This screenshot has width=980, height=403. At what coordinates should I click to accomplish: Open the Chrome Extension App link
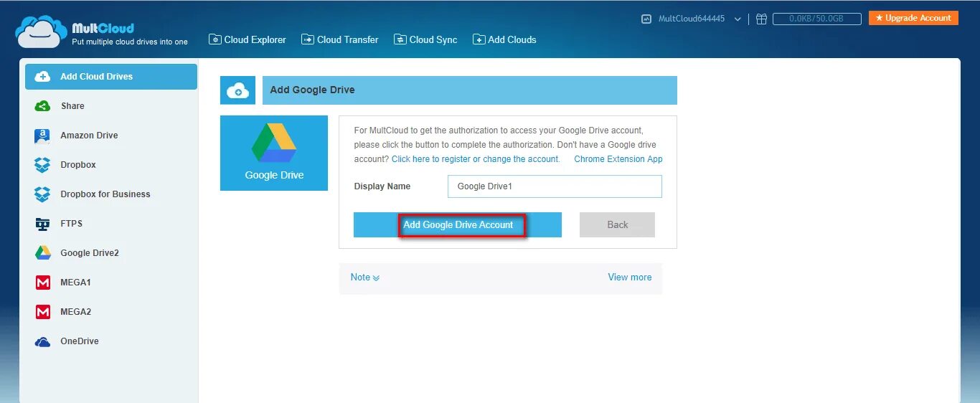pos(618,159)
